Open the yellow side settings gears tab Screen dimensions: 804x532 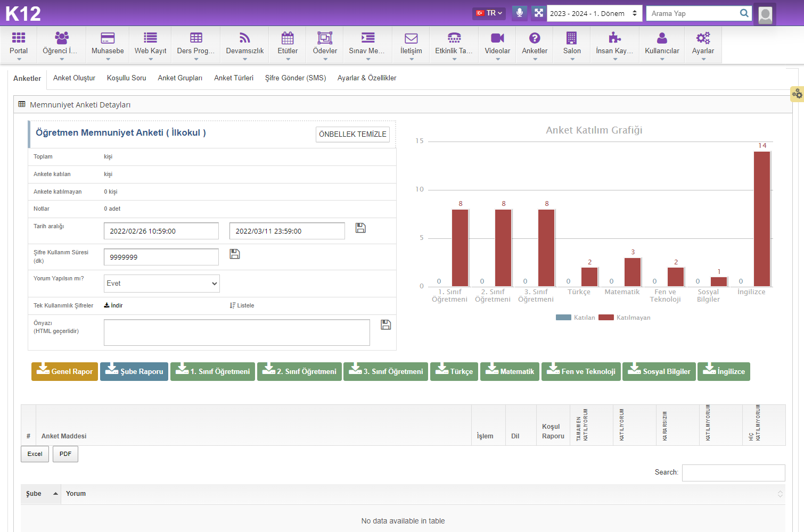(x=797, y=94)
